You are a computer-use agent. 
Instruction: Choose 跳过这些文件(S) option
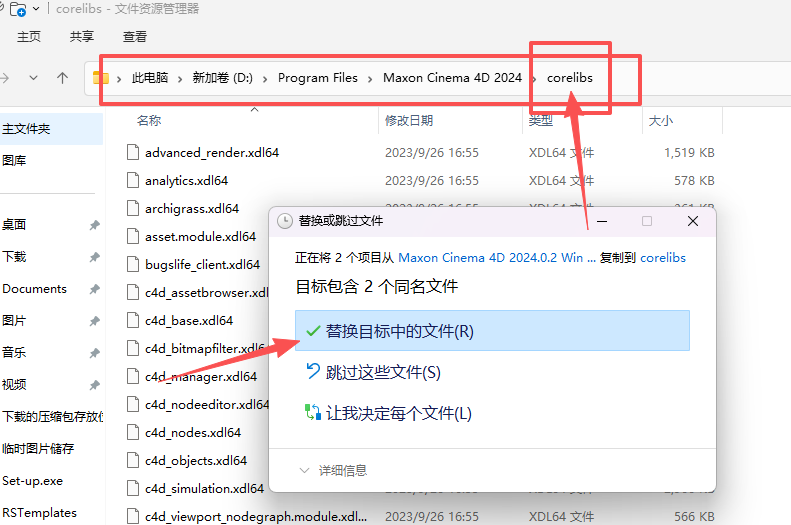[374, 372]
